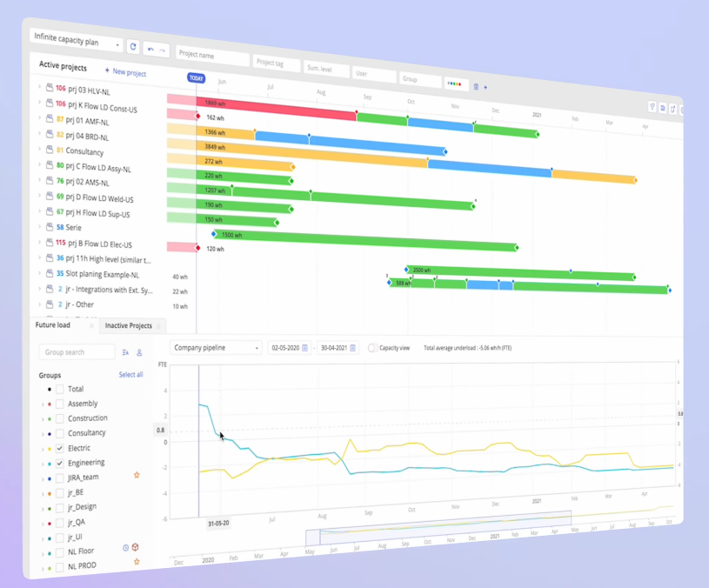Screen dimensions: 709x588
Task: Click the Project name filter field
Action: pyautogui.click(x=212, y=56)
